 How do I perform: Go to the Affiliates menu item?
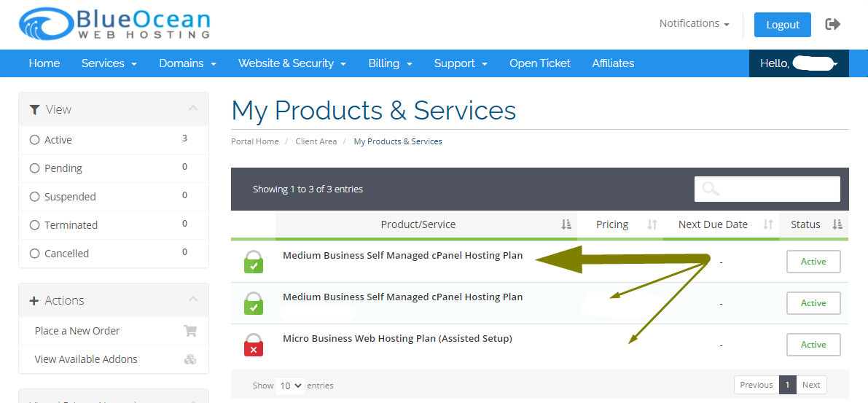[613, 63]
